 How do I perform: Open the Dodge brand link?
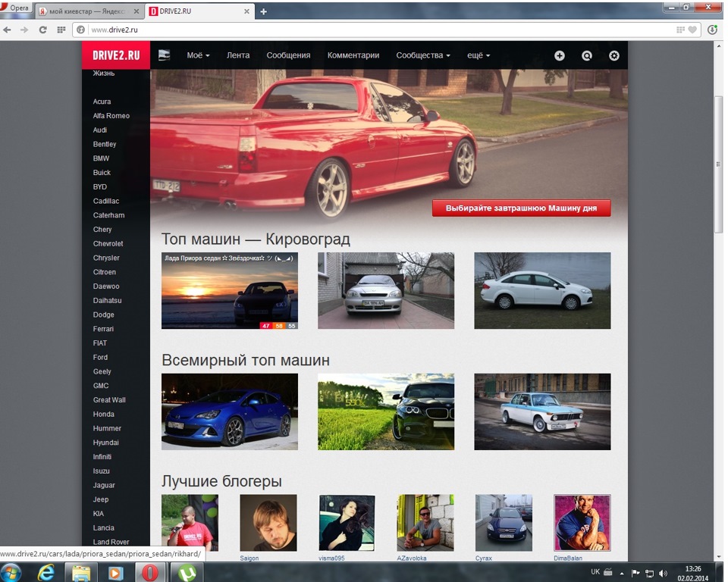pyautogui.click(x=104, y=314)
